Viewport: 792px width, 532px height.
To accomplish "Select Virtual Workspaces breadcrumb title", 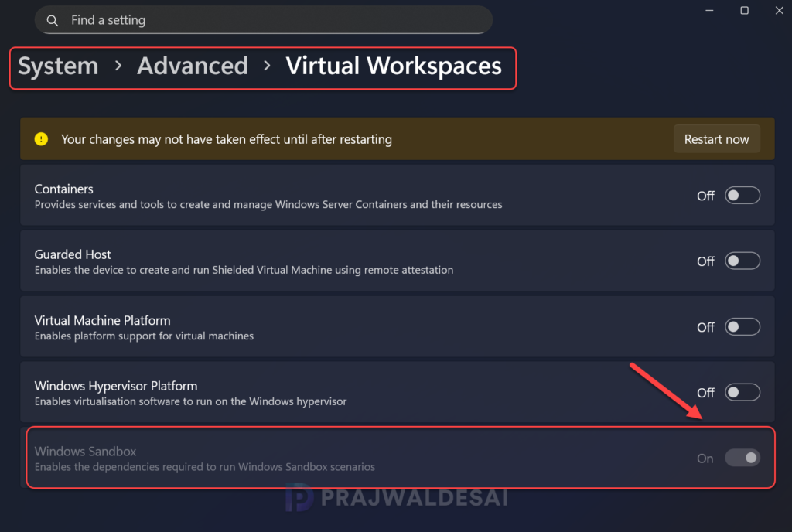I will click(x=394, y=66).
